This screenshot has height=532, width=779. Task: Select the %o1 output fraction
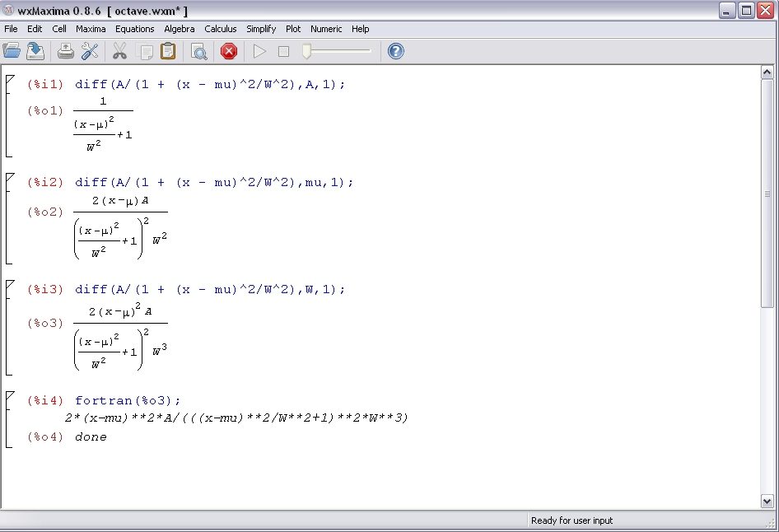tap(103, 124)
